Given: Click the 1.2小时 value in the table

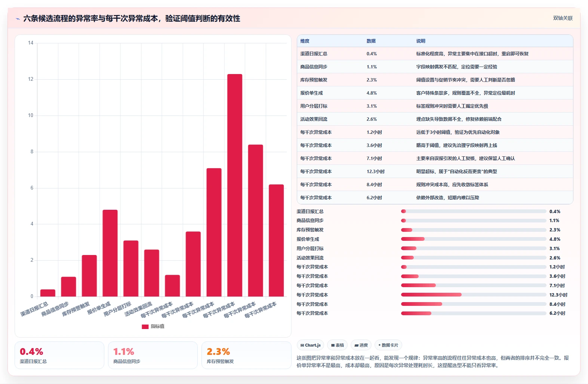Looking at the screenshot, I should coord(374,132).
